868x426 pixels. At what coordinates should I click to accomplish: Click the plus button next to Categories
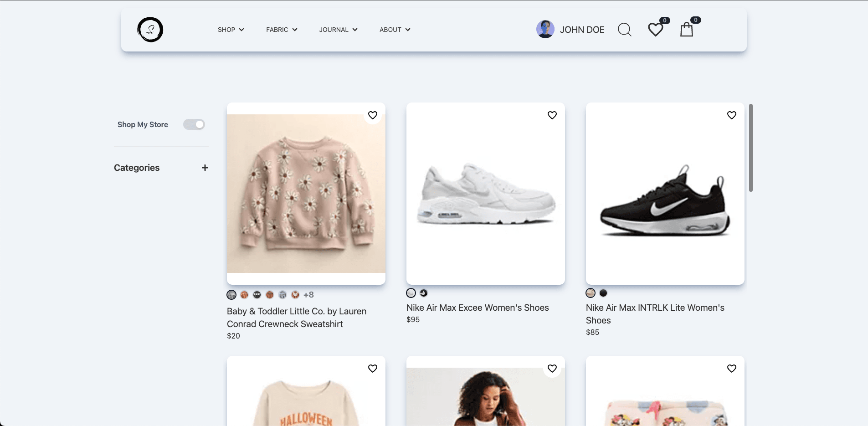click(x=205, y=168)
